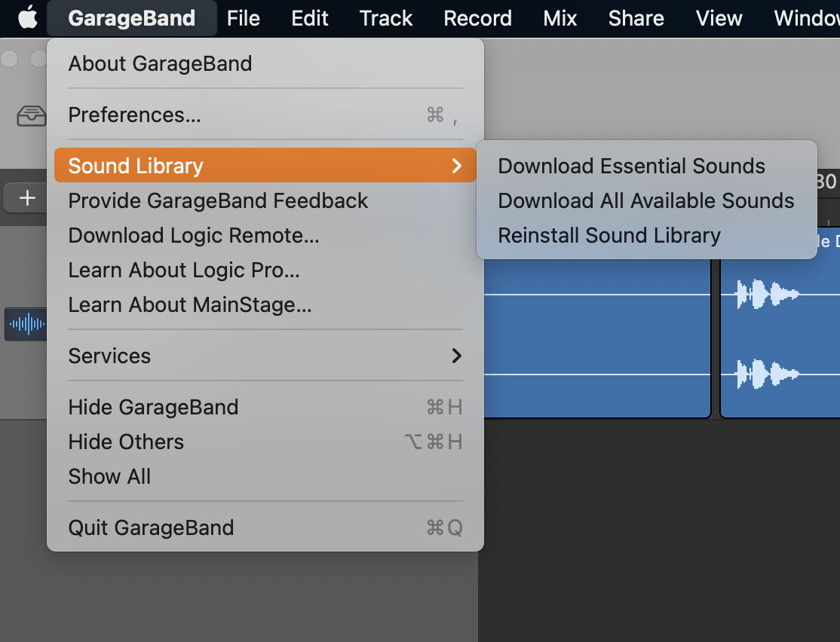Choose Quit GarageBand
The height and width of the screenshot is (642, 840).
point(265,528)
